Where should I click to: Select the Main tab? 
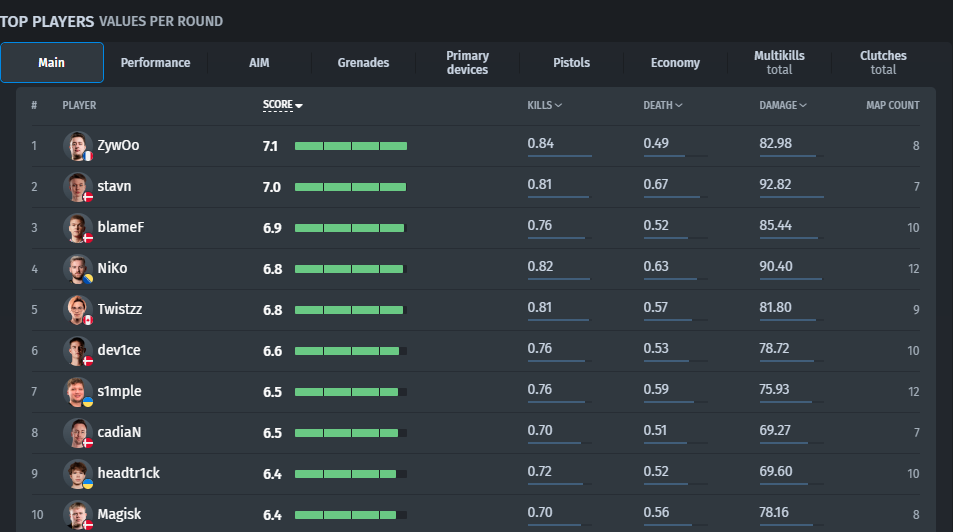[x=52, y=62]
